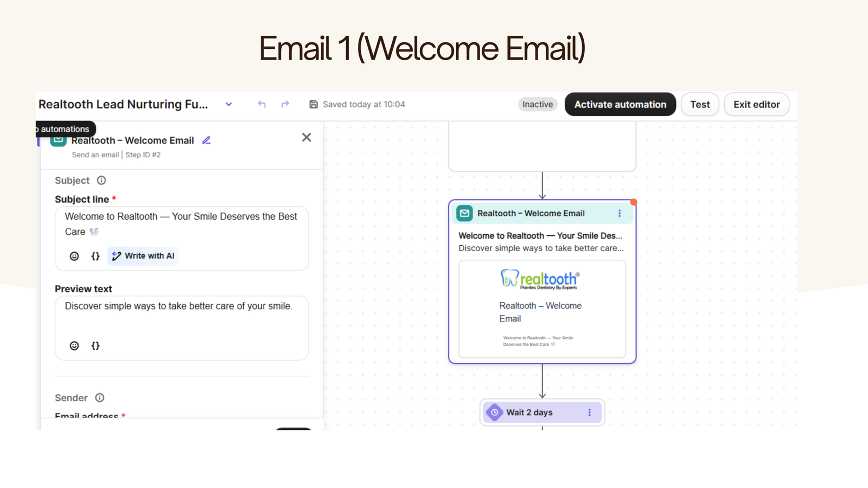Viewport: 868px width, 488px height.
Task: Redo the last change
Action: pos(285,104)
